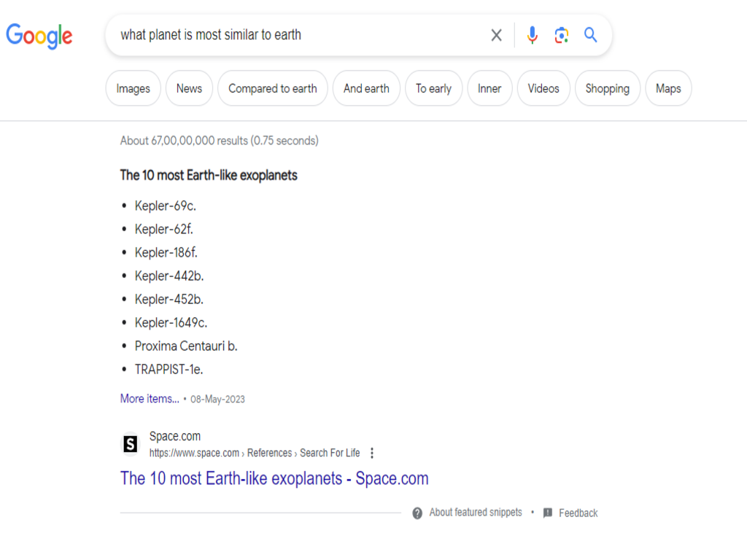
Task: Switch to Images results
Action: click(133, 88)
